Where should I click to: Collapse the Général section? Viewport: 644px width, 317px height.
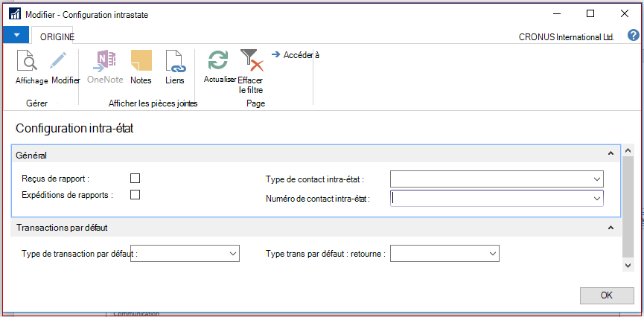click(610, 153)
